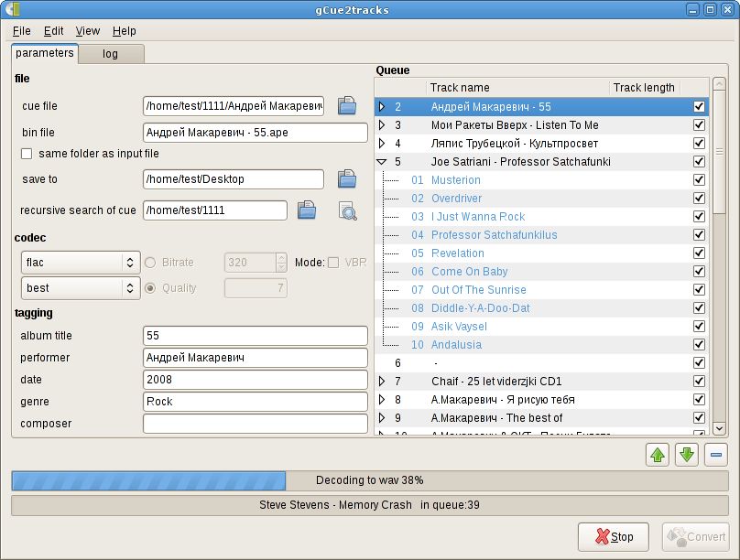Click the Convert button
This screenshot has height=560, width=740.
[x=696, y=537]
